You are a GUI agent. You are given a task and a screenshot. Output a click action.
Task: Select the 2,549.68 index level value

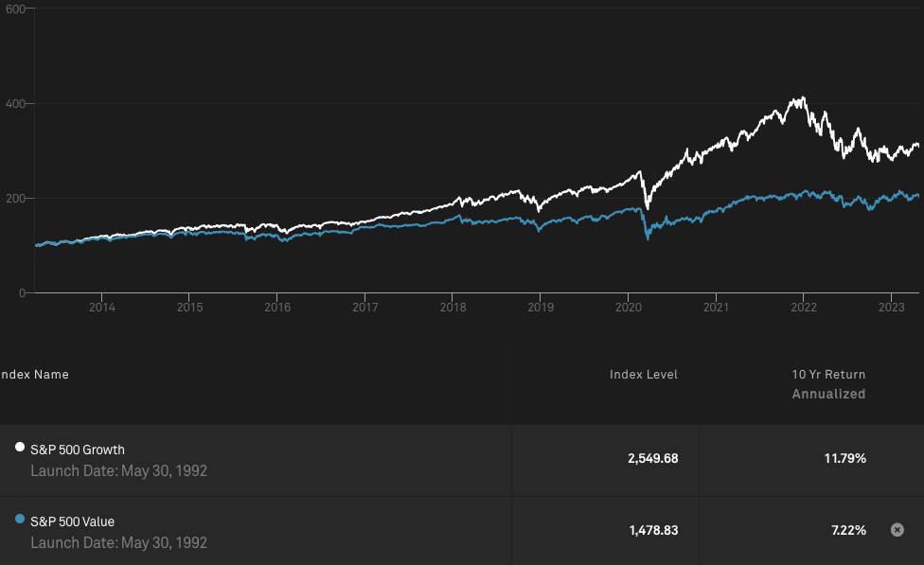652,458
